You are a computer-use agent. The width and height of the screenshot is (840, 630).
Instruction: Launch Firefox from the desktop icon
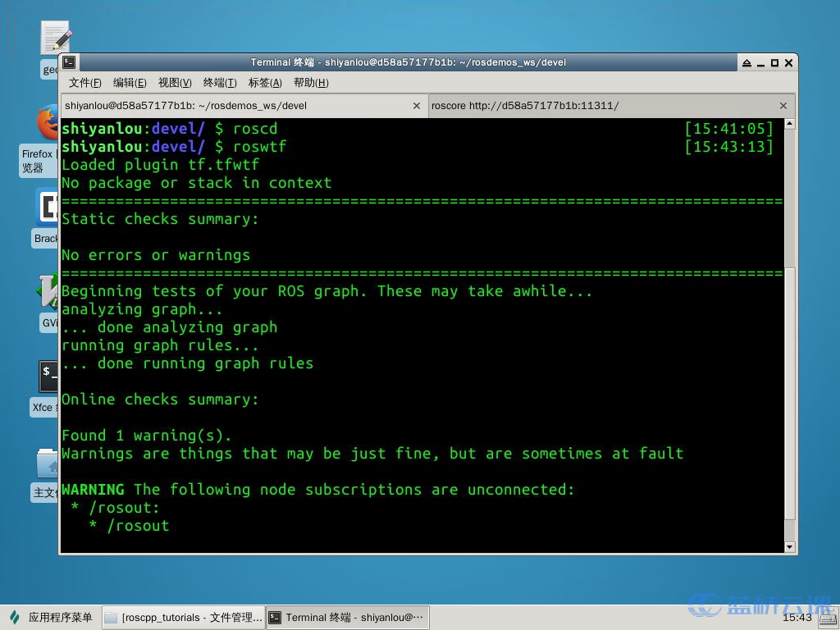pyautogui.click(x=39, y=140)
